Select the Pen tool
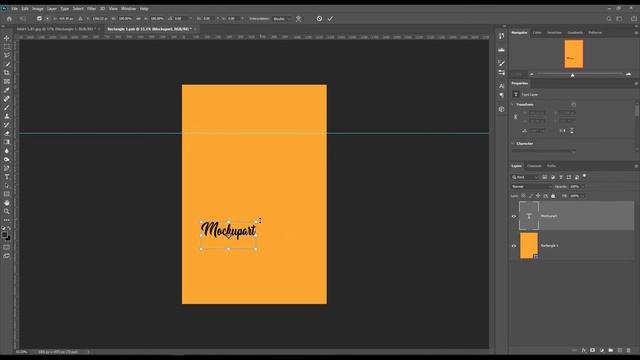The height and width of the screenshot is (360, 640). 7,168
